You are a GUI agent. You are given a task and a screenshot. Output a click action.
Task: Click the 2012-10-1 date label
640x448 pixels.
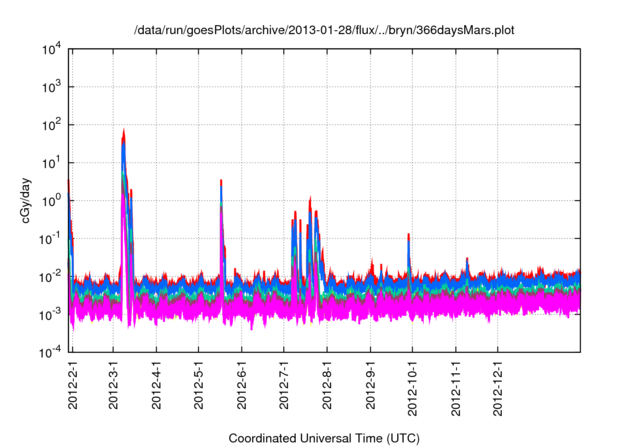[412, 388]
